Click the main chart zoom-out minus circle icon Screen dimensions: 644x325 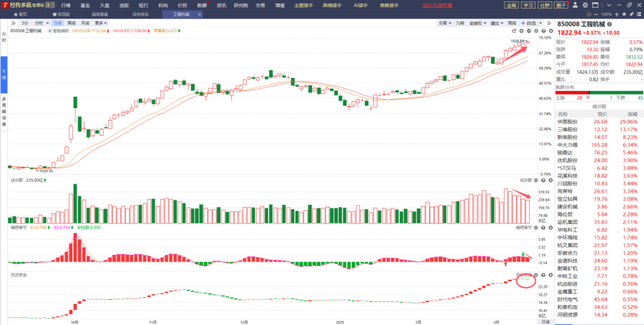(x=529, y=31)
